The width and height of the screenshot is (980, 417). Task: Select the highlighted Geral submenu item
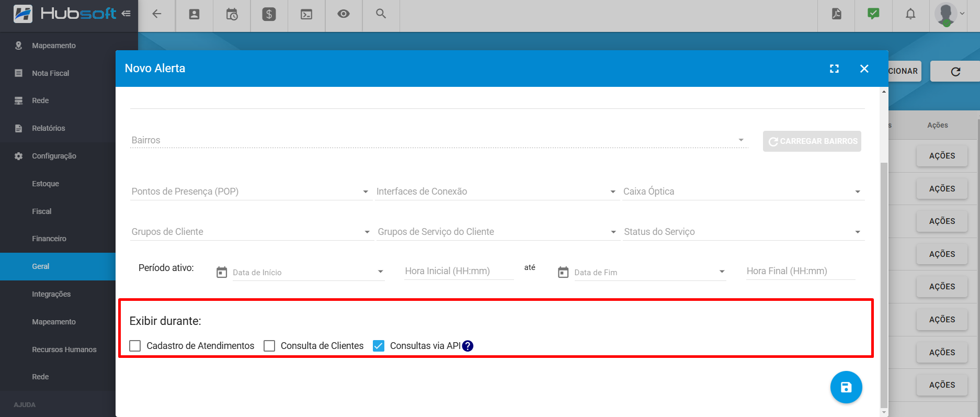click(x=58, y=266)
